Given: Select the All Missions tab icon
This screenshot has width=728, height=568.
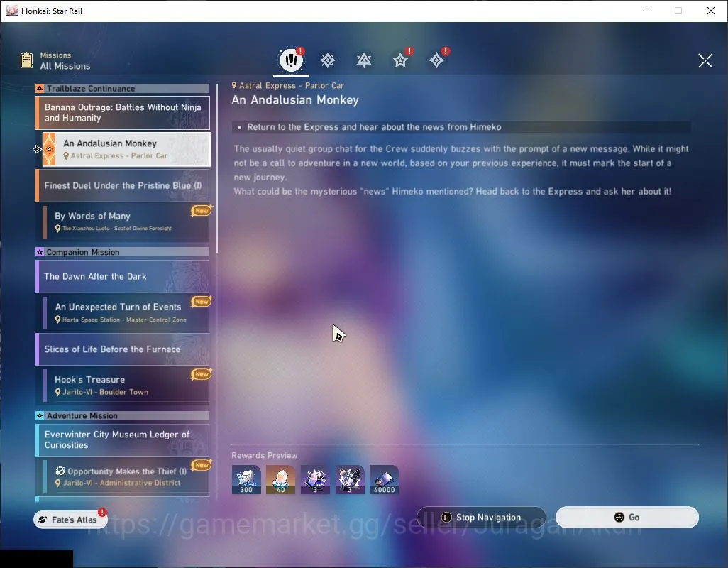Looking at the screenshot, I should coord(291,60).
